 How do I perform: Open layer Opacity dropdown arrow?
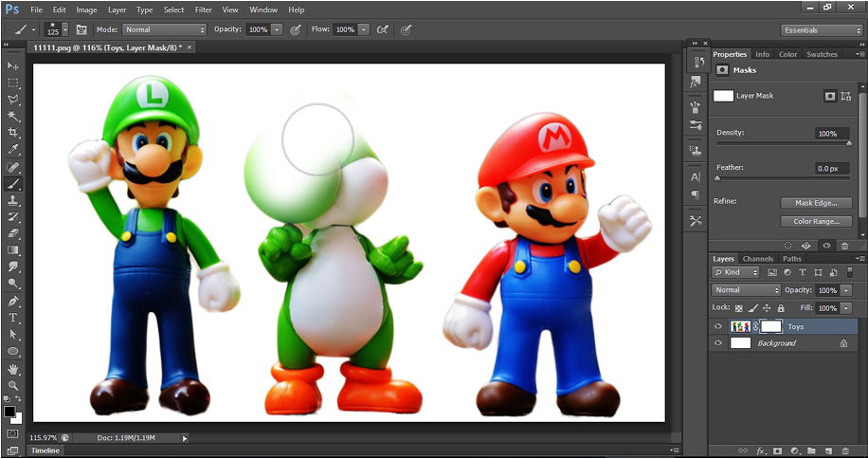pos(847,290)
